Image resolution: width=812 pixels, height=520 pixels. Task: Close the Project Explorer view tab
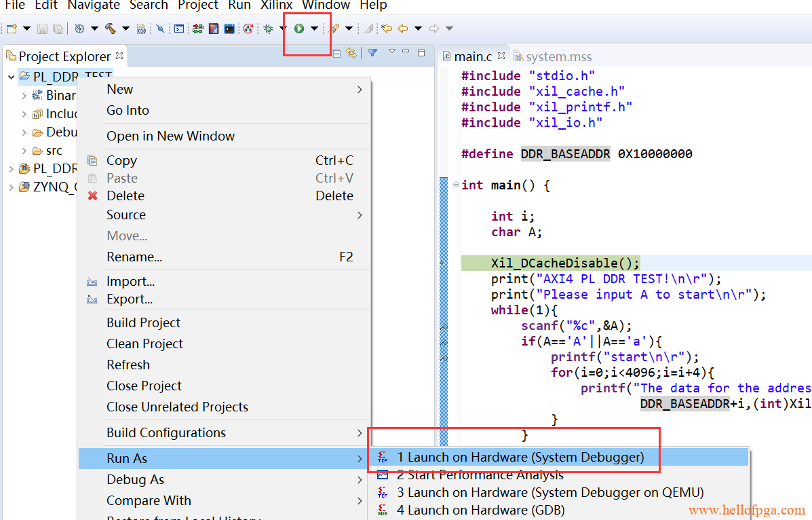click(x=119, y=56)
